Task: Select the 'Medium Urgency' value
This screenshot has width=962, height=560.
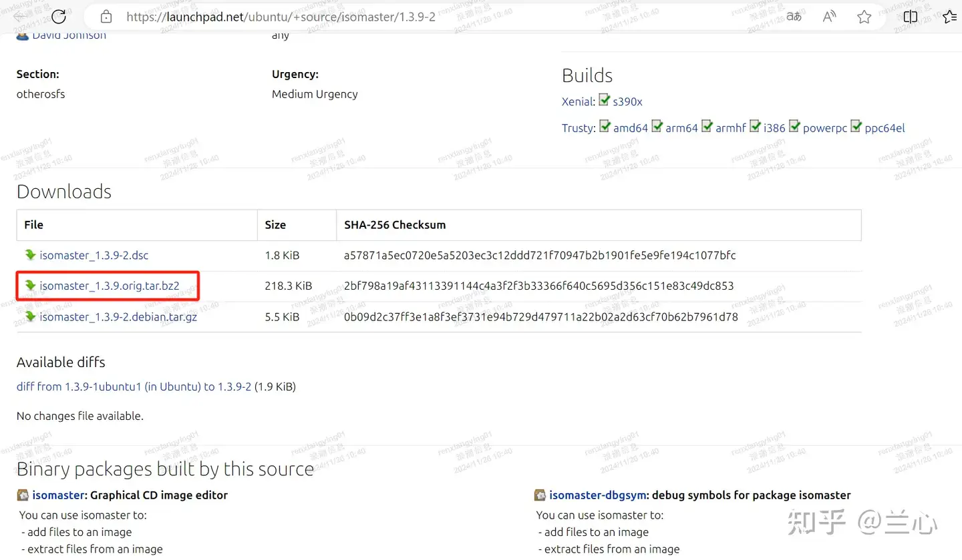Action: [x=315, y=94]
